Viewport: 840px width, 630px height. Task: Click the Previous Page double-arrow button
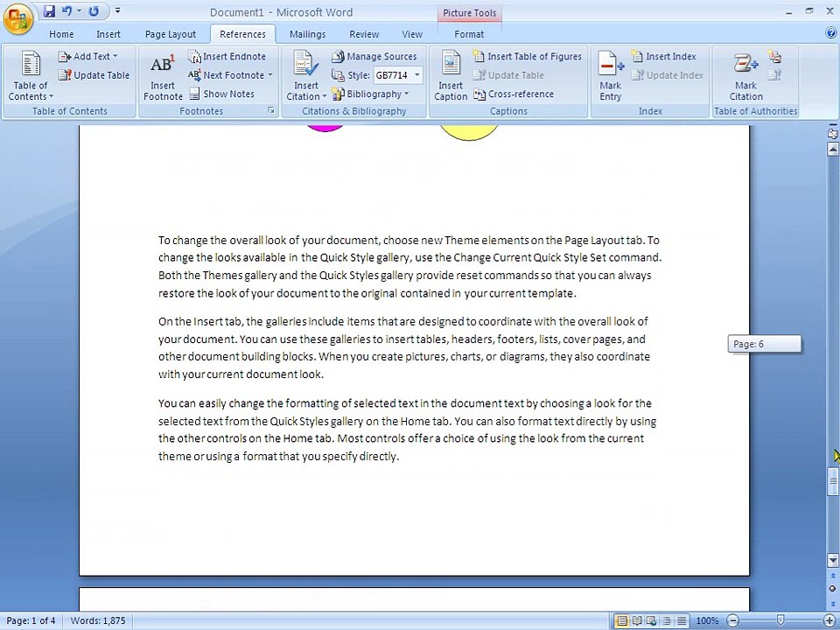(832, 576)
